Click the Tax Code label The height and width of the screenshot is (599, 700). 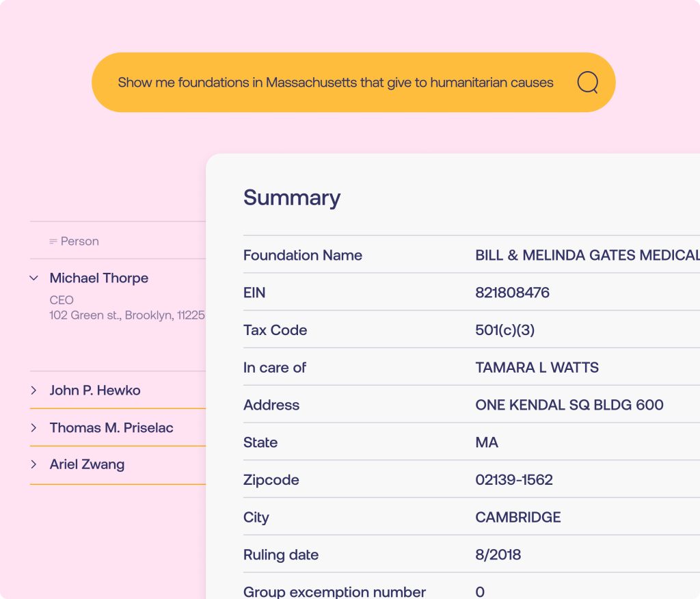[275, 330]
